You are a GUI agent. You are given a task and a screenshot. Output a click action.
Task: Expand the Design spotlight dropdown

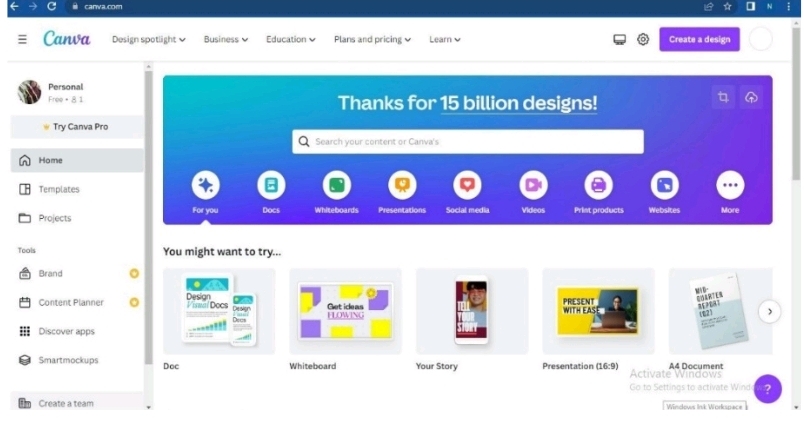point(149,39)
